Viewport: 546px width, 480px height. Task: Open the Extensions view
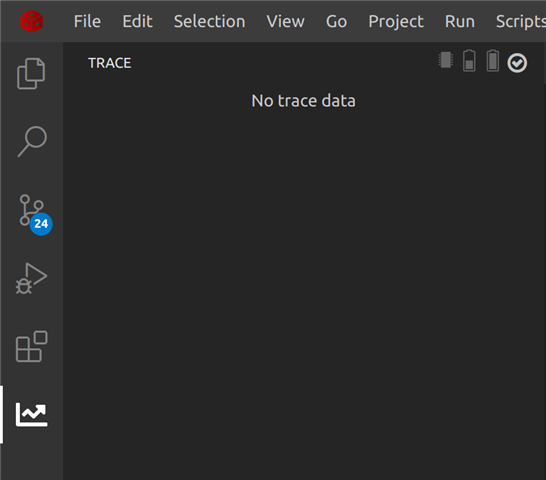pos(31,346)
